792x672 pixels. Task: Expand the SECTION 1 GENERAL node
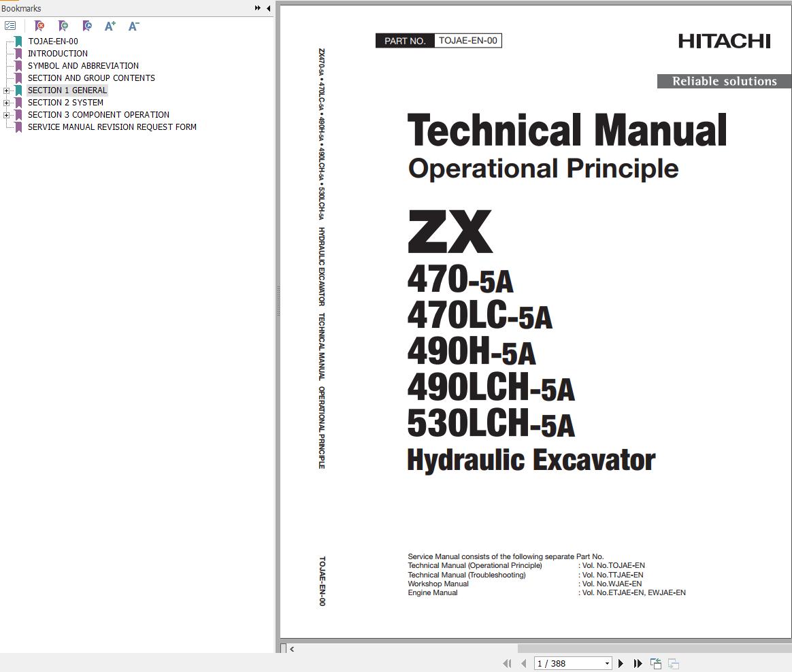(x=6, y=91)
